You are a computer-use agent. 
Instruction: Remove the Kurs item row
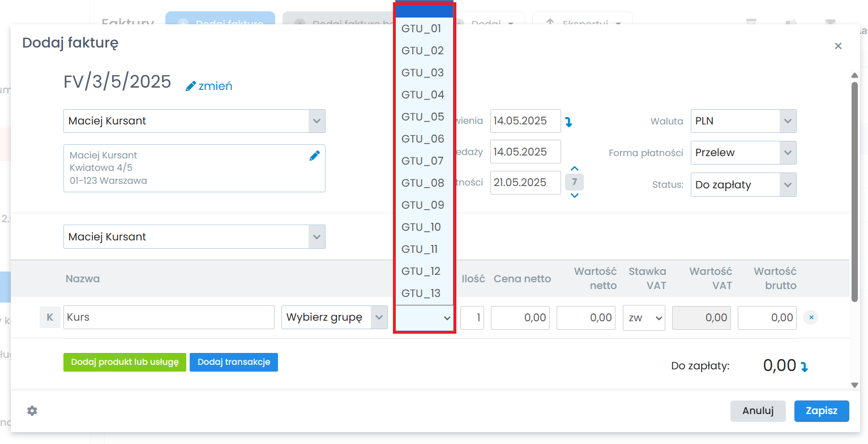(811, 317)
